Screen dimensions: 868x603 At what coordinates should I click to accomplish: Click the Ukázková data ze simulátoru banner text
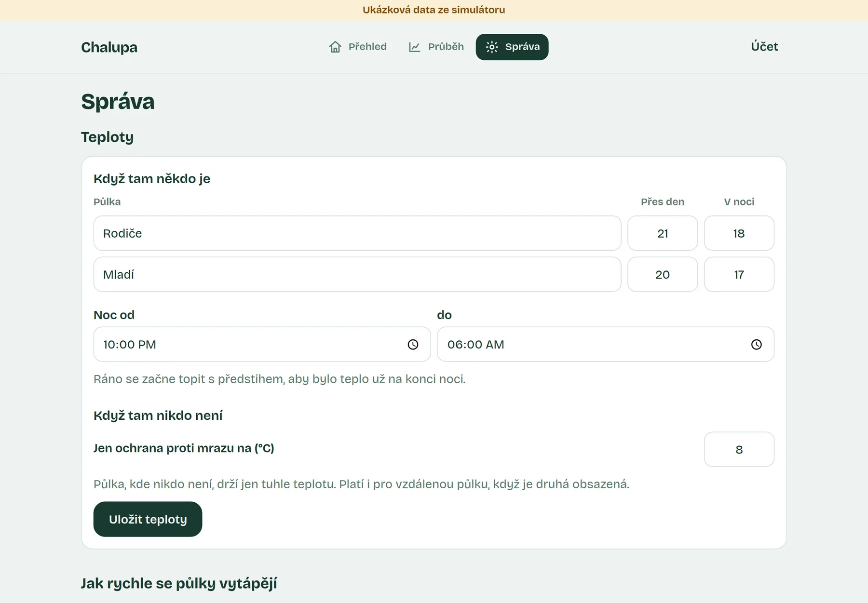[434, 10]
